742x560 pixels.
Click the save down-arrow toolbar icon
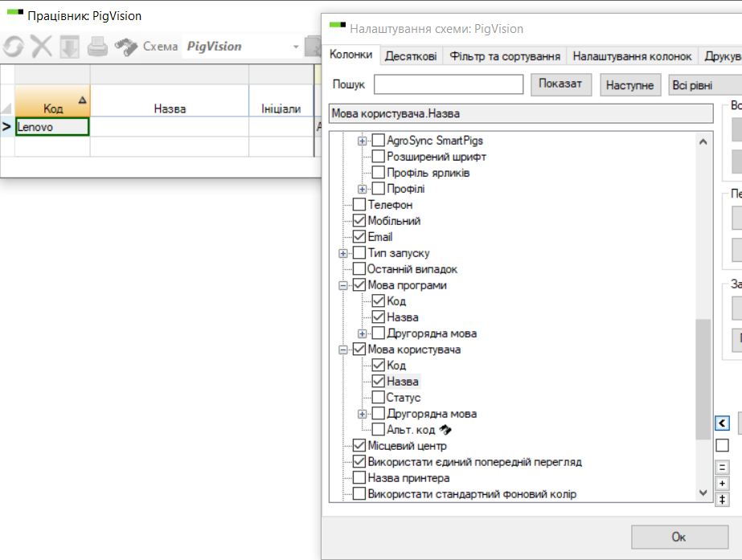tap(70, 47)
